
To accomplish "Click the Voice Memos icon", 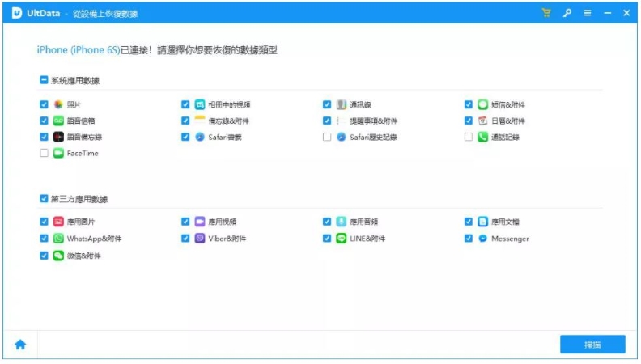I will coord(58,137).
